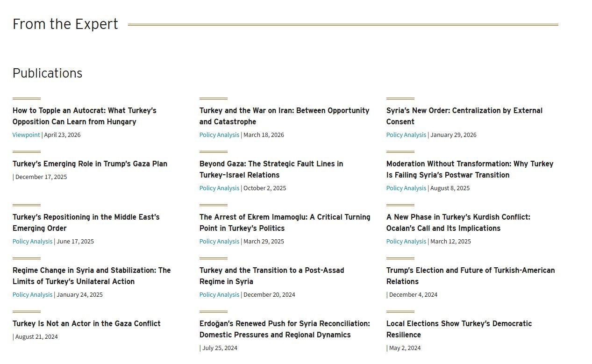The width and height of the screenshot is (592, 364).
Task: Click Policy Analysis tag dated October 2, 2025
Action: coord(219,188)
